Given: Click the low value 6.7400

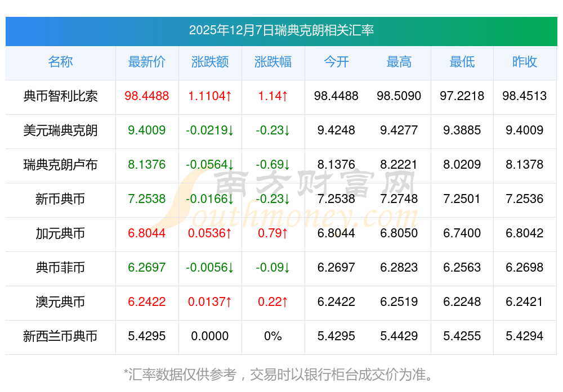Looking at the screenshot, I should pos(462,233).
